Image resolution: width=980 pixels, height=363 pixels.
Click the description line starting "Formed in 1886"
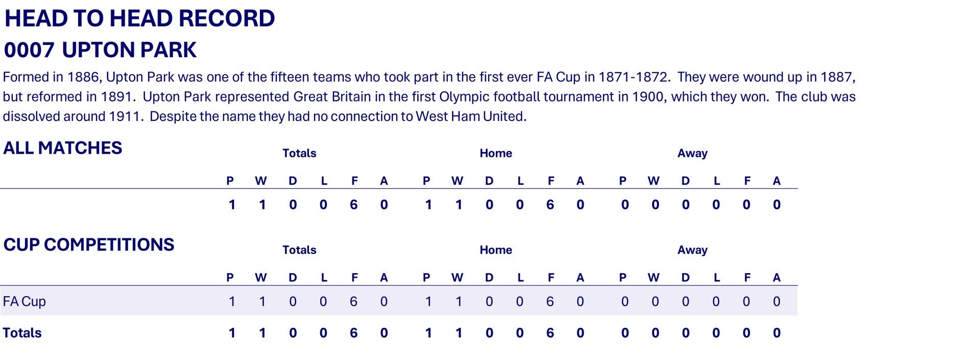click(429, 77)
